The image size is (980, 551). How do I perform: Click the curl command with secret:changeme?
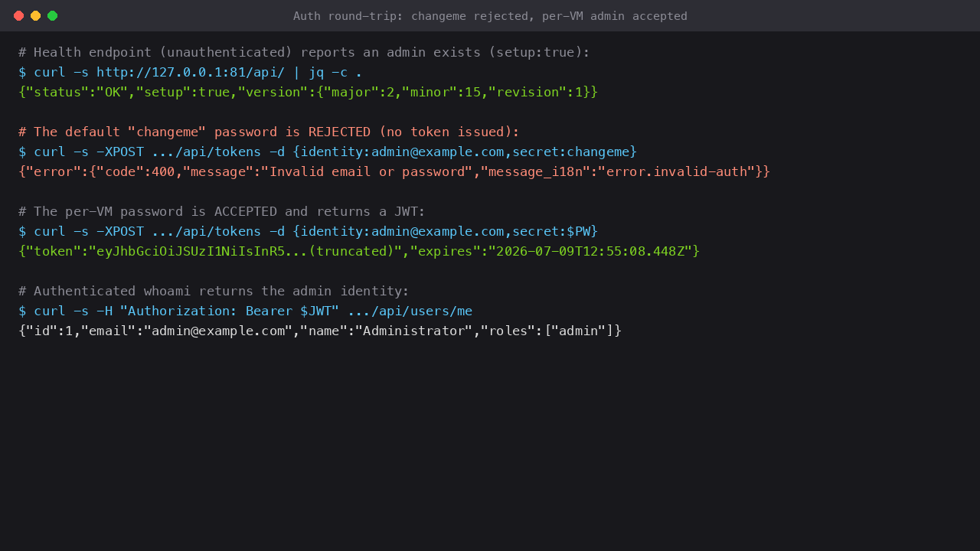(x=328, y=152)
